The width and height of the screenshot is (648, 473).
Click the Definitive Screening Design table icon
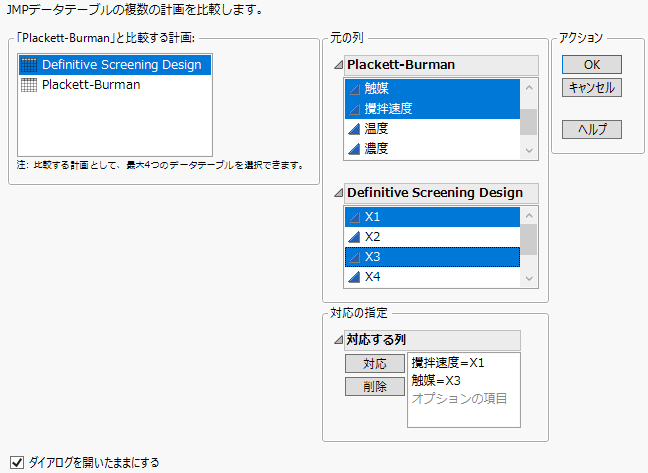coord(30,65)
